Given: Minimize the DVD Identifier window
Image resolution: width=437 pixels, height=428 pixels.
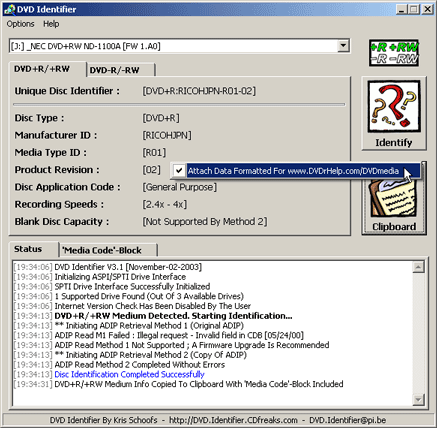Looking at the screenshot, I should point(402,9).
